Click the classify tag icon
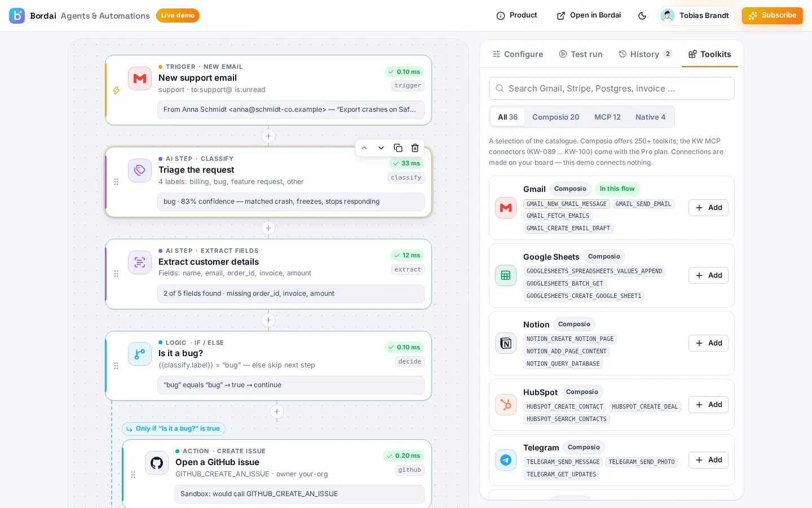 [x=140, y=170]
